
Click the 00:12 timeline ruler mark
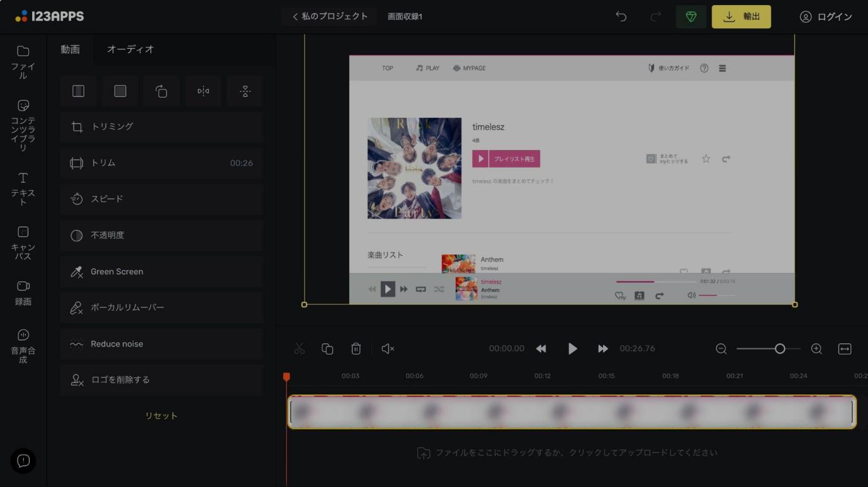point(543,376)
